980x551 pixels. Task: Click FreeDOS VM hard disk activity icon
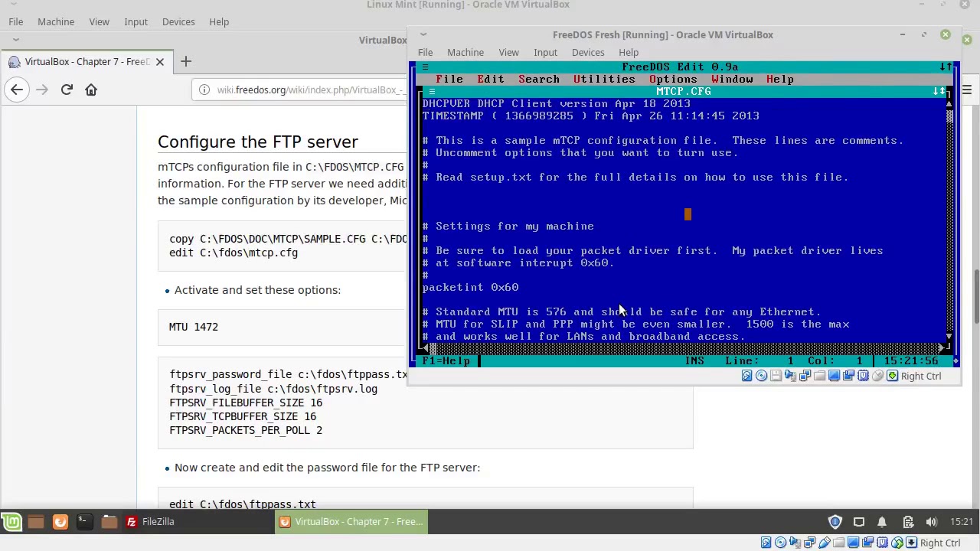[746, 376]
